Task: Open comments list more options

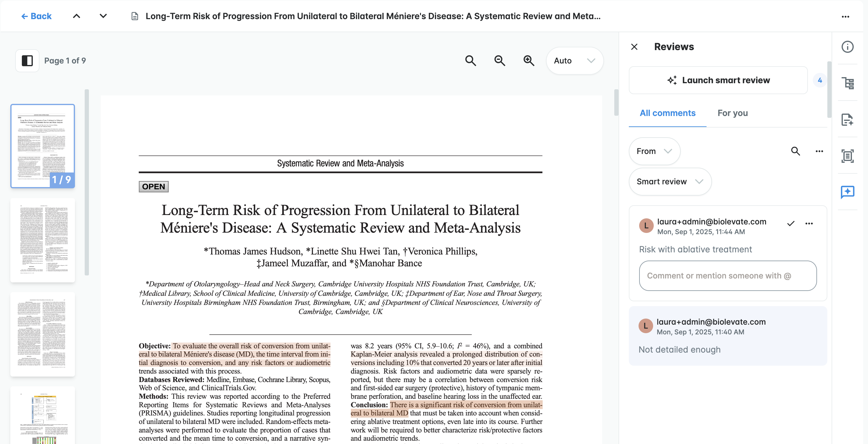Action: click(x=819, y=151)
